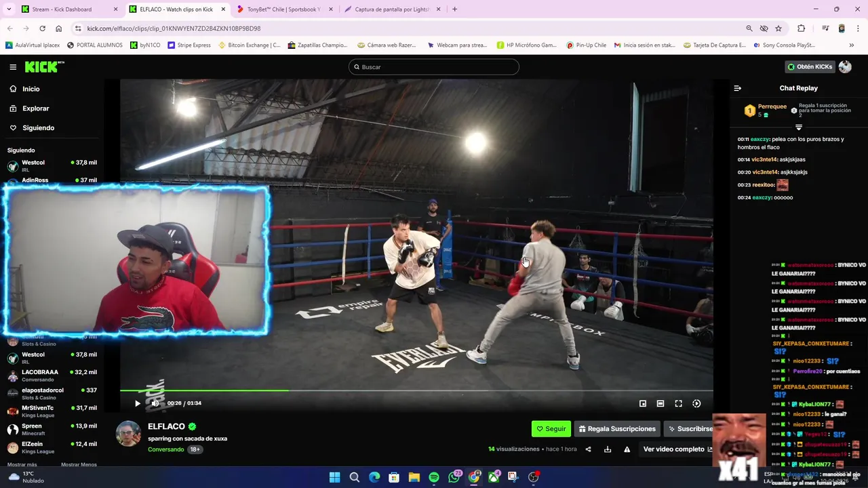Open WhatsApp from the taskbar
This screenshot has width=868, height=488.
tap(454, 477)
